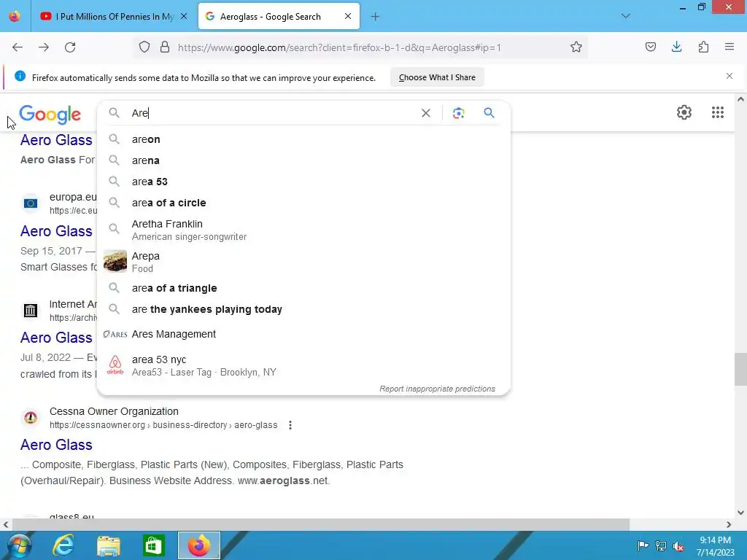Open the Google apps grid

[x=718, y=112]
